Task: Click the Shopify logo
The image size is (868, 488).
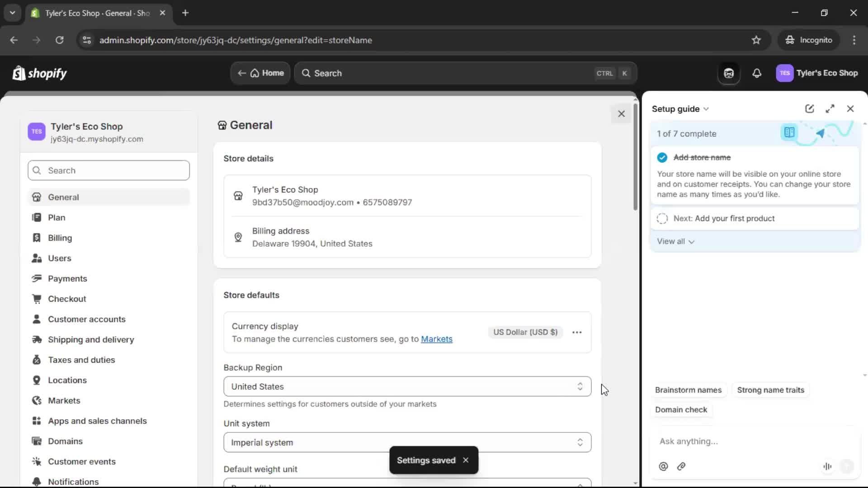Action: tap(39, 73)
